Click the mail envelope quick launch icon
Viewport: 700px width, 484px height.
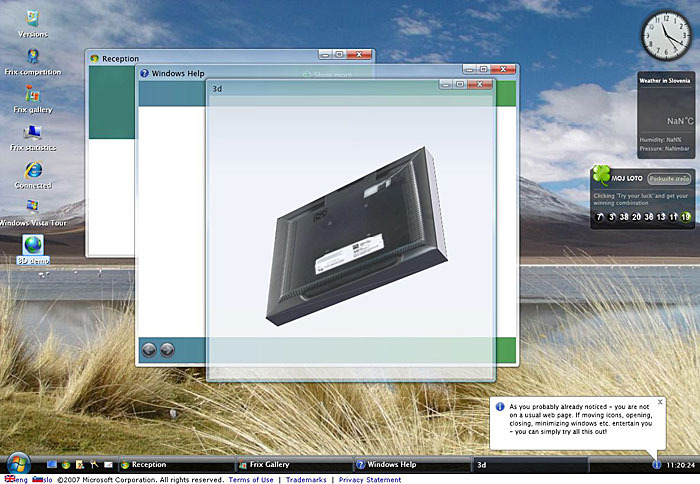(x=108, y=465)
